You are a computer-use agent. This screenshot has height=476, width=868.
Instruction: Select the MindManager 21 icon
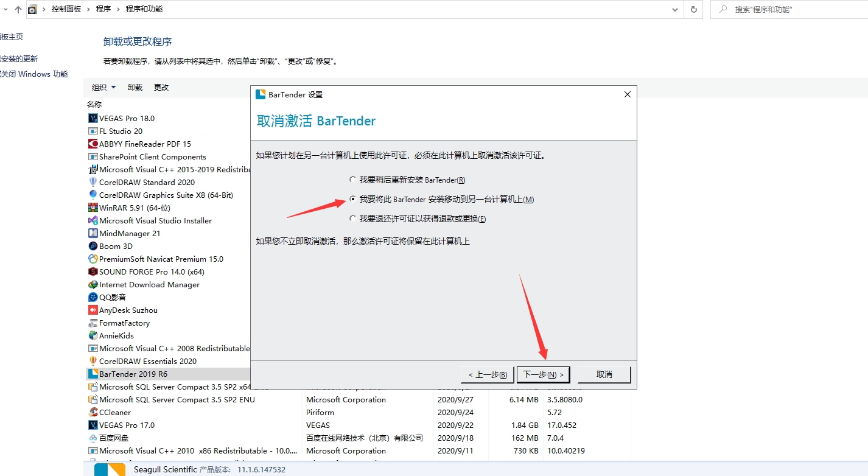(x=93, y=233)
